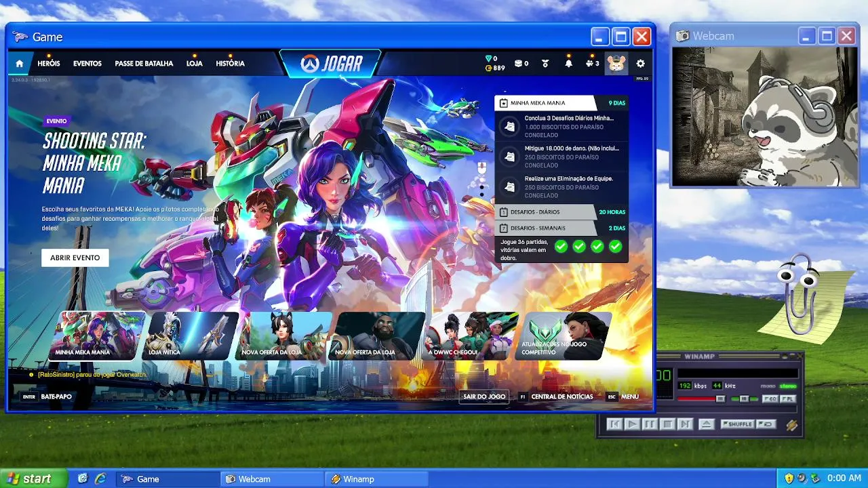The image size is (868, 488).
Task: Toggle the Winamp EQ window
Action: tap(770, 399)
